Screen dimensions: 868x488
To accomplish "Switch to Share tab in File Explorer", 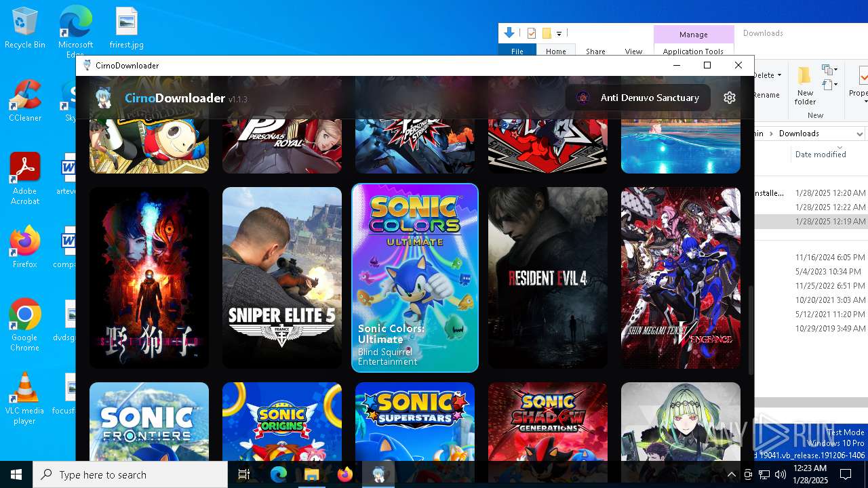I will pyautogui.click(x=595, y=52).
